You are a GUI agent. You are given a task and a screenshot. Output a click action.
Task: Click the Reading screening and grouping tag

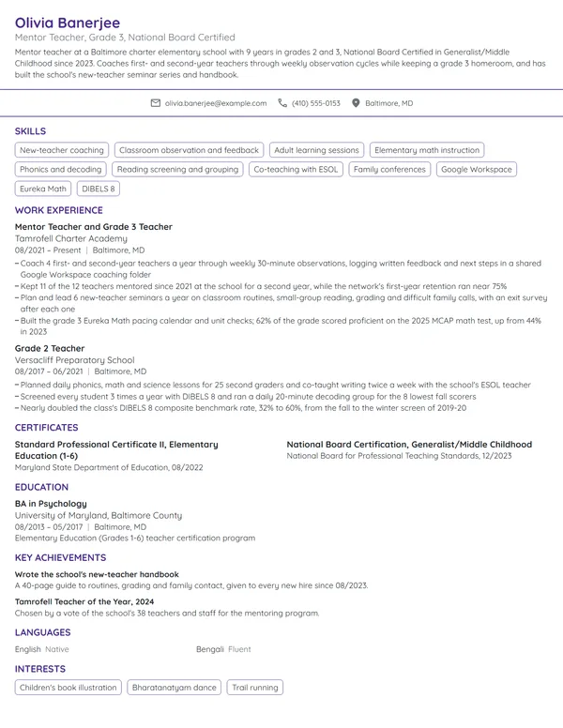pyautogui.click(x=177, y=170)
